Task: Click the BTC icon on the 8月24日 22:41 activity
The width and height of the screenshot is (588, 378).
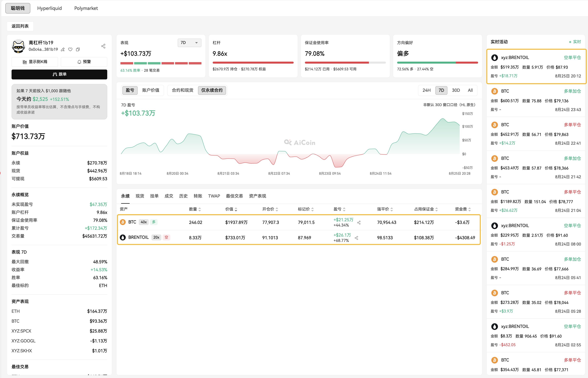Action: point(495,125)
